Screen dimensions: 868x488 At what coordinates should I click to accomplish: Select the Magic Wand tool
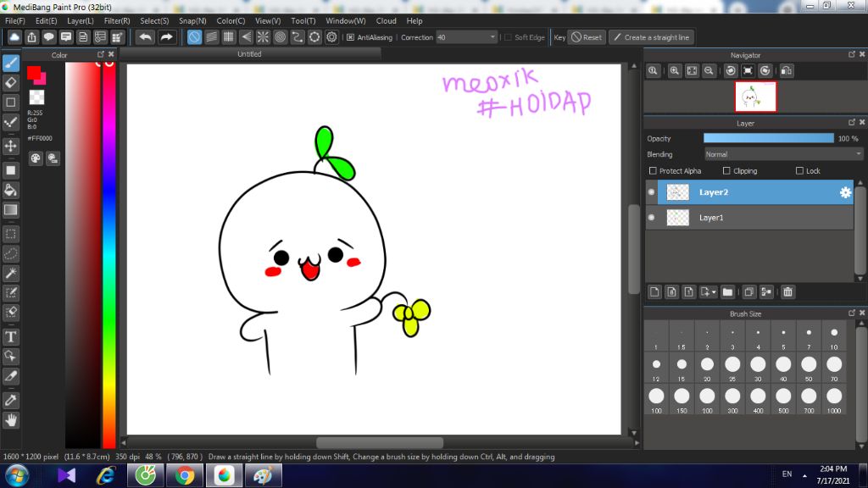click(10, 274)
